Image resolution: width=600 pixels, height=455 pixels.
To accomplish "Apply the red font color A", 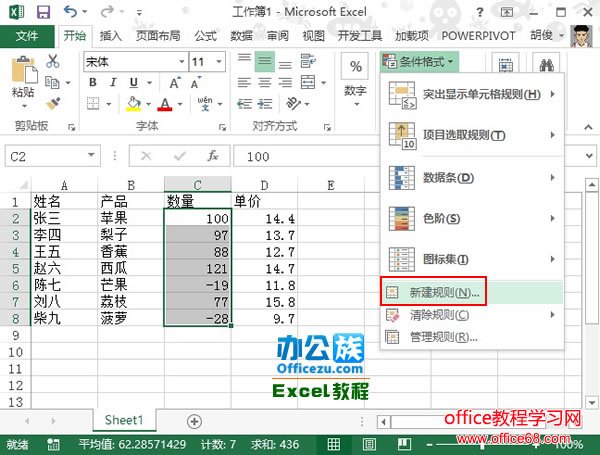I will 165,104.
